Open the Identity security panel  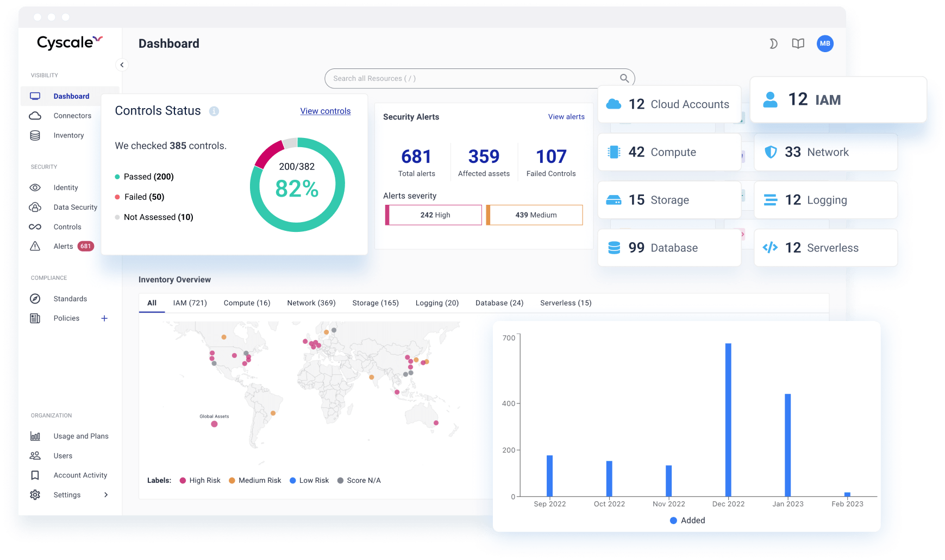point(66,187)
